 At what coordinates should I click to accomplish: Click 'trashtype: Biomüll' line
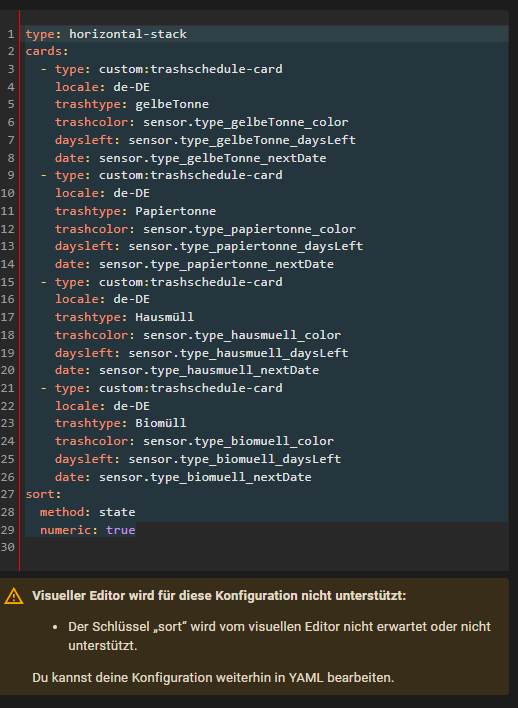click(x=121, y=423)
